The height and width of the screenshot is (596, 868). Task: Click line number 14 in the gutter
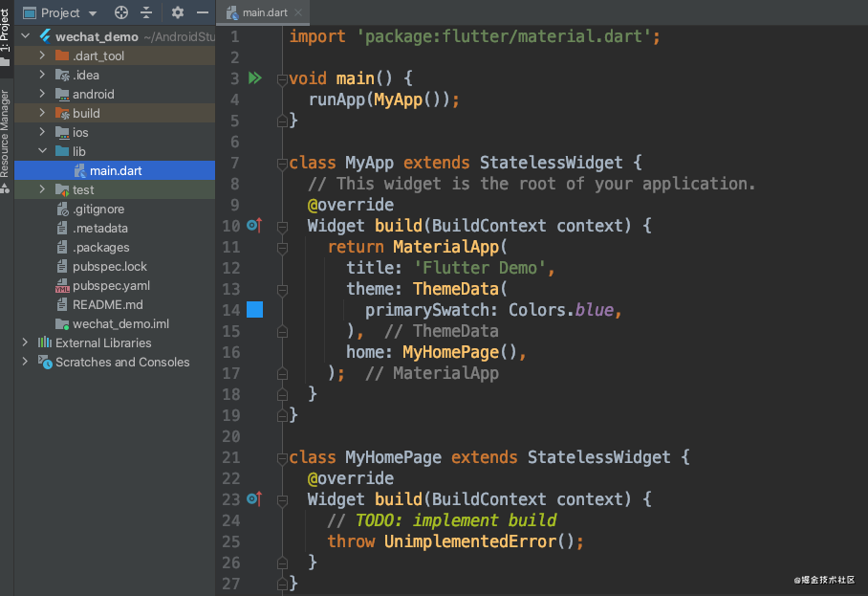coord(231,310)
